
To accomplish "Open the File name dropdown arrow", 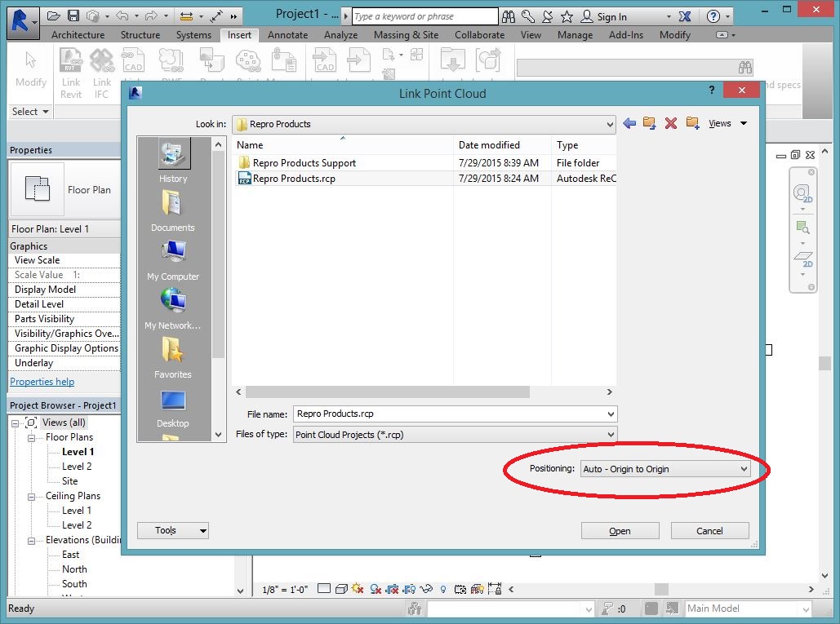I will point(610,414).
